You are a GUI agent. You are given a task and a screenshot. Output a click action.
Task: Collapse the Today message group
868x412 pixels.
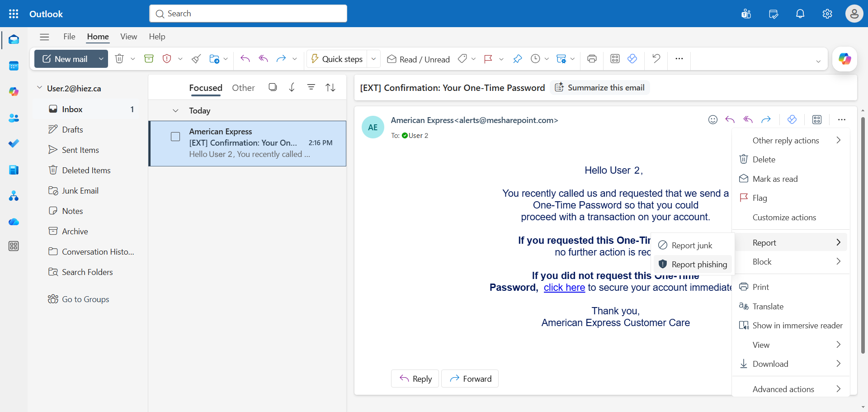pyautogui.click(x=175, y=111)
